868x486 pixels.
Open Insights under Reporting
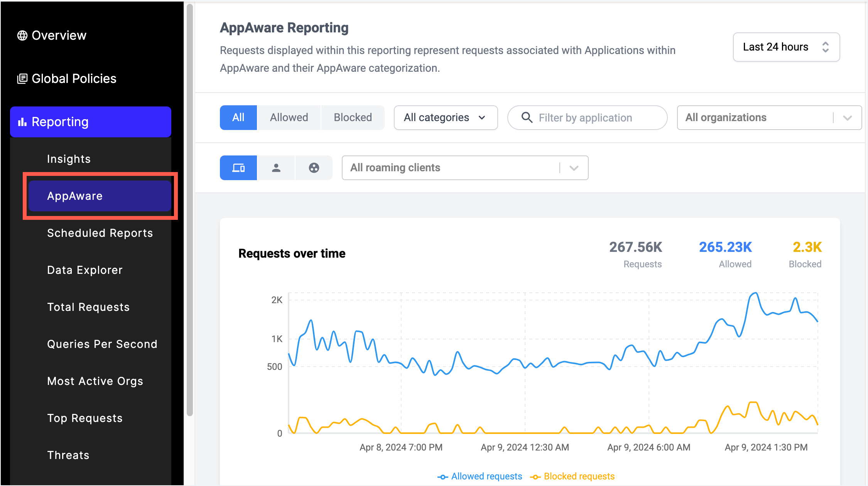pyautogui.click(x=69, y=159)
